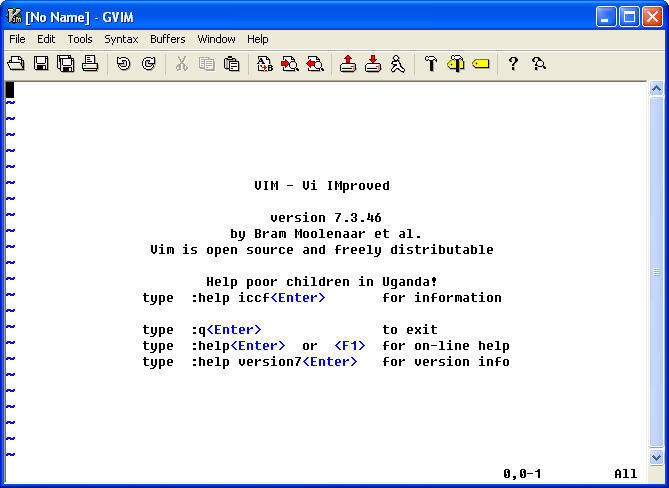Click the 'to exit' text

[x=410, y=330]
